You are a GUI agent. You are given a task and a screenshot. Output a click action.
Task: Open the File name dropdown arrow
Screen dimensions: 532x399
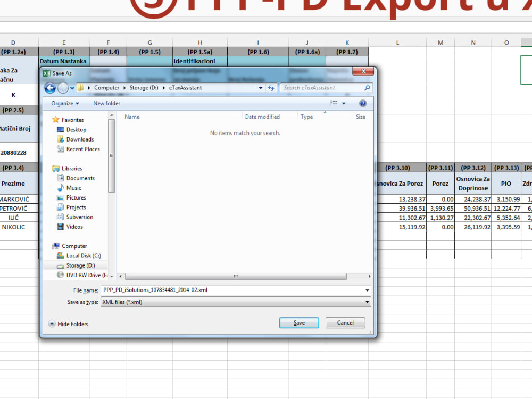click(367, 290)
